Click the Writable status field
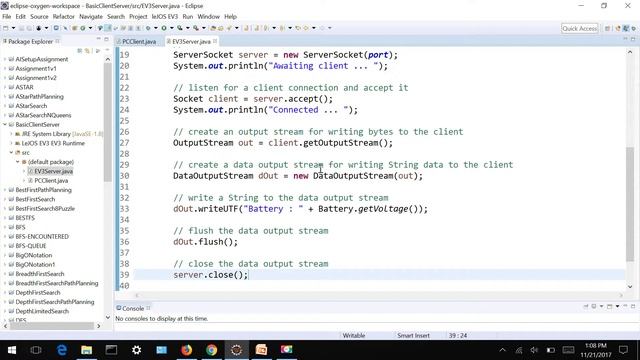This screenshot has width=640, height=360. coord(353,336)
